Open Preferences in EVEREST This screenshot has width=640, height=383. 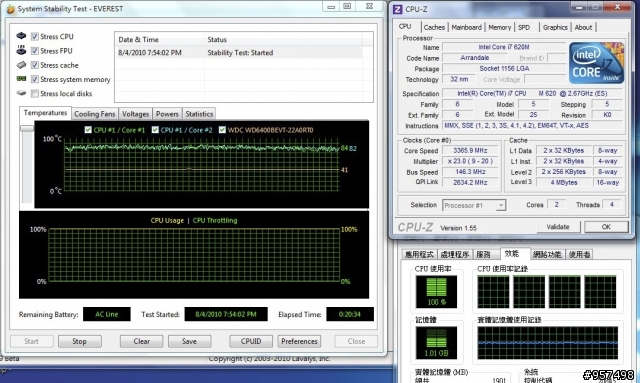pyautogui.click(x=299, y=341)
